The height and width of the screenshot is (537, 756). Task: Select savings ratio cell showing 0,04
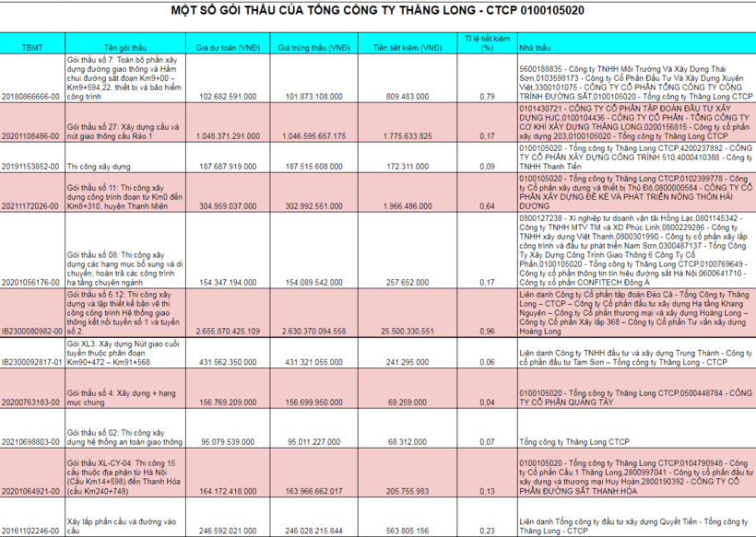(486, 403)
